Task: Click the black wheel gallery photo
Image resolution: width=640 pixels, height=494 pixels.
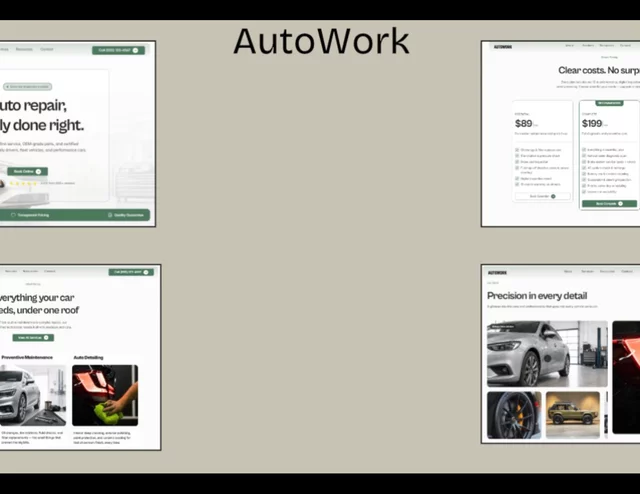Action: [514, 415]
